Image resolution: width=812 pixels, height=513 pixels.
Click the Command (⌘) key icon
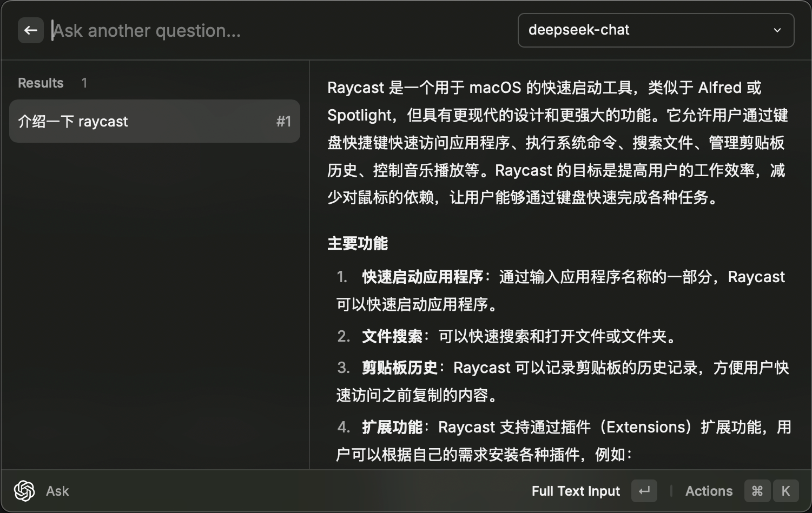click(757, 491)
